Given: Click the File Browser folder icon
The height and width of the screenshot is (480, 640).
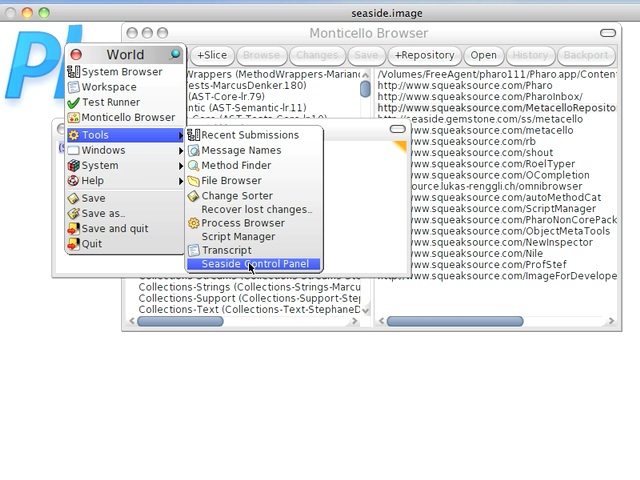Looking at the screenshot, I should [x=193, y=180].
